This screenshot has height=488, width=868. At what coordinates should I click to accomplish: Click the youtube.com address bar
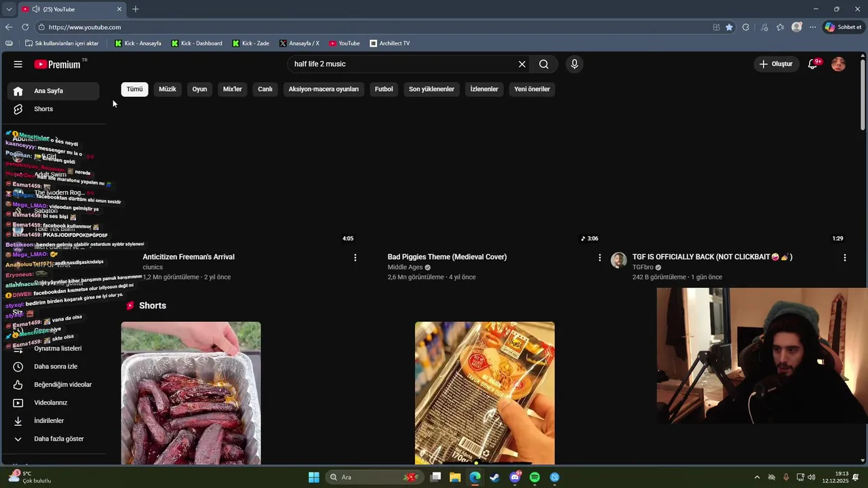pyautogui.click(x=373, y=27)
